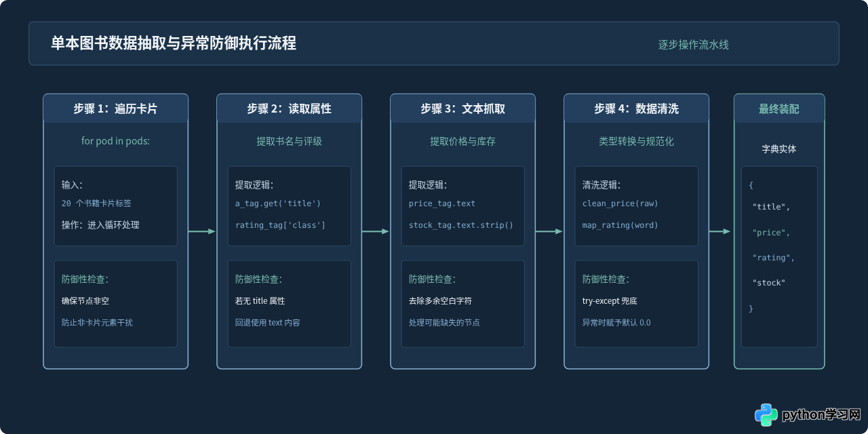Click the code map_rating(word)

(620, 224)
